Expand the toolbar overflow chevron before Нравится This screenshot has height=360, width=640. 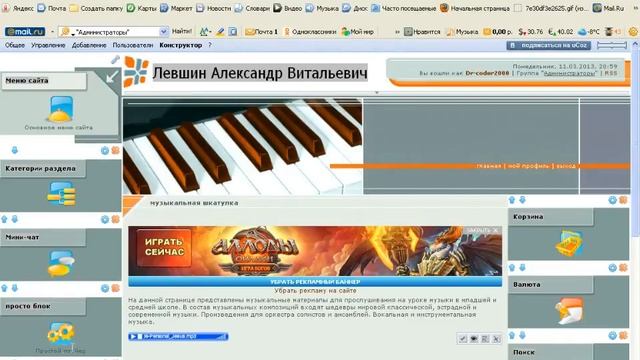[x=397, y=31]
